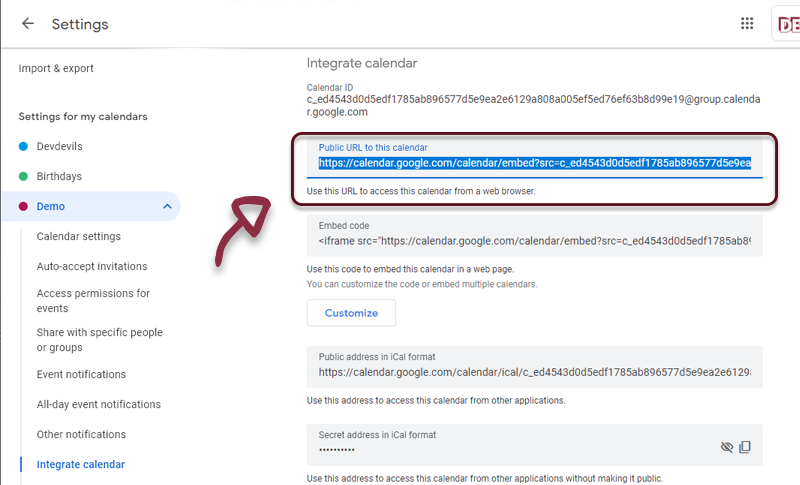The height and width of the screenshot is (485, 800).
Task: Open Import & export settings
Action: (x=57, y=68)
